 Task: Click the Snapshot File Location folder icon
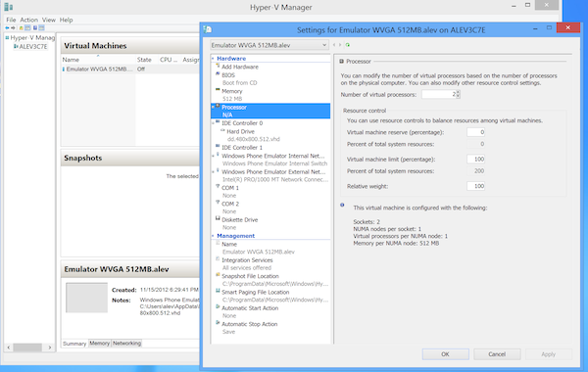tap(218, 275)
